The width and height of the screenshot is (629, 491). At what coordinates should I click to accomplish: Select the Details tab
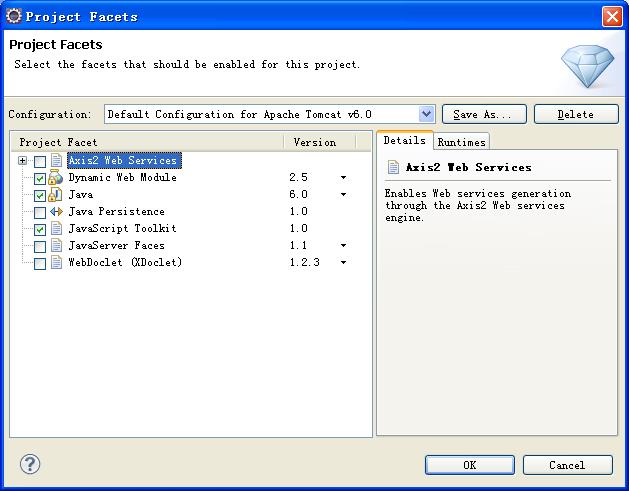(x=404, y=140)
